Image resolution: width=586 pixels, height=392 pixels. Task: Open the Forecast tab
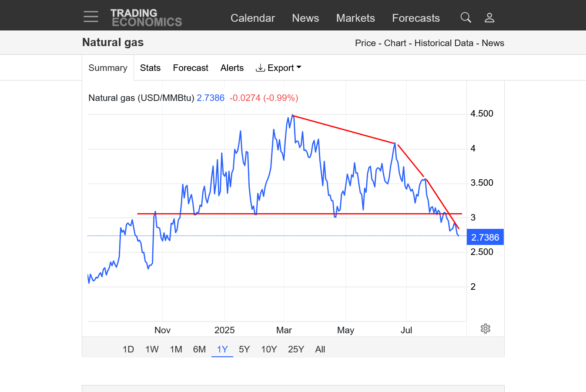191,68
